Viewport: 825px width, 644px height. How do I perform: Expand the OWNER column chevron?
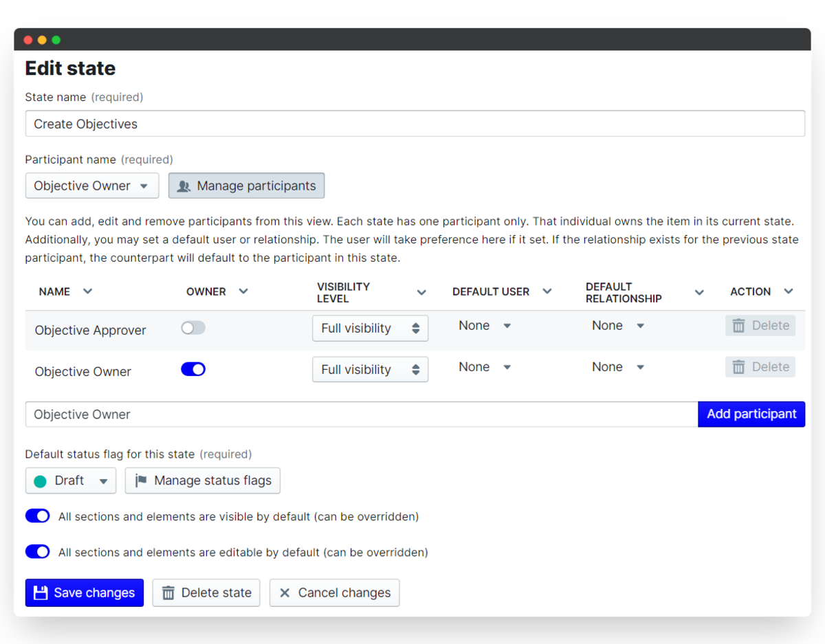pyautogui.click(x=243, y=291)
